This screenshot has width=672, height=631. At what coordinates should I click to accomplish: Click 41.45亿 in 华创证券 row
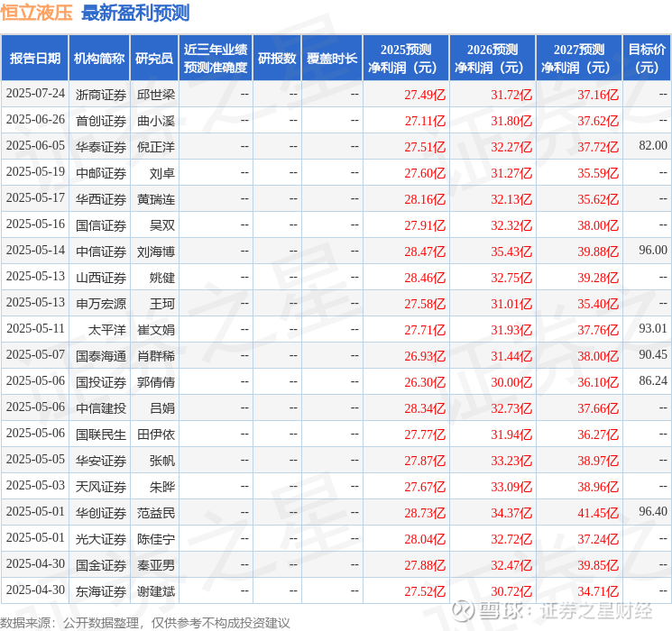598,513
